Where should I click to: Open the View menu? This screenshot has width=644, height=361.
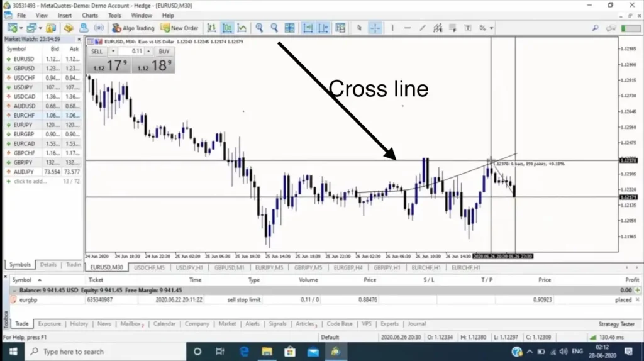[42, 15]
